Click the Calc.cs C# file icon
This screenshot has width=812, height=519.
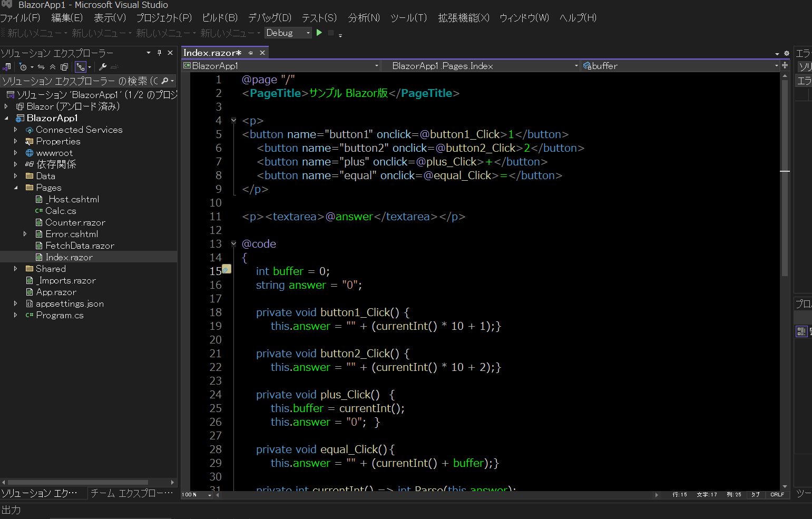[39, 211]
